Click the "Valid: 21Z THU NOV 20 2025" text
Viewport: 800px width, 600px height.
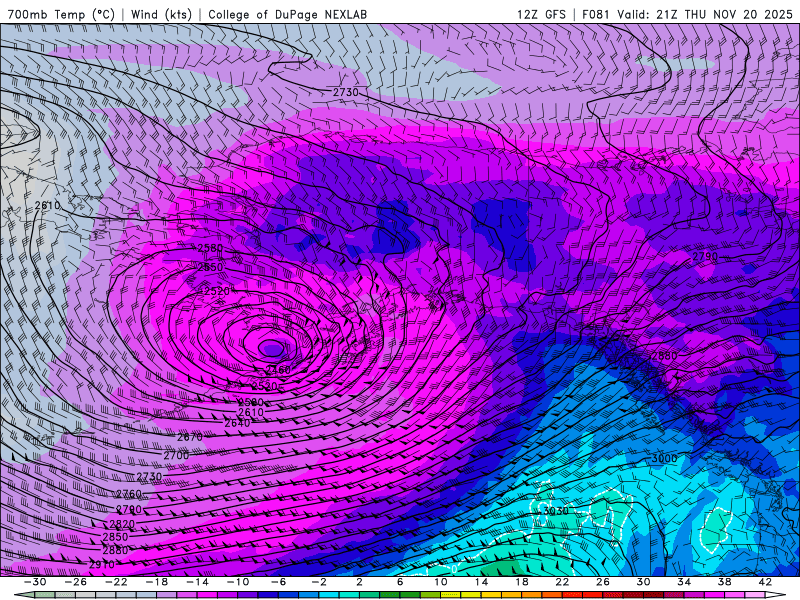pos(705,14)
